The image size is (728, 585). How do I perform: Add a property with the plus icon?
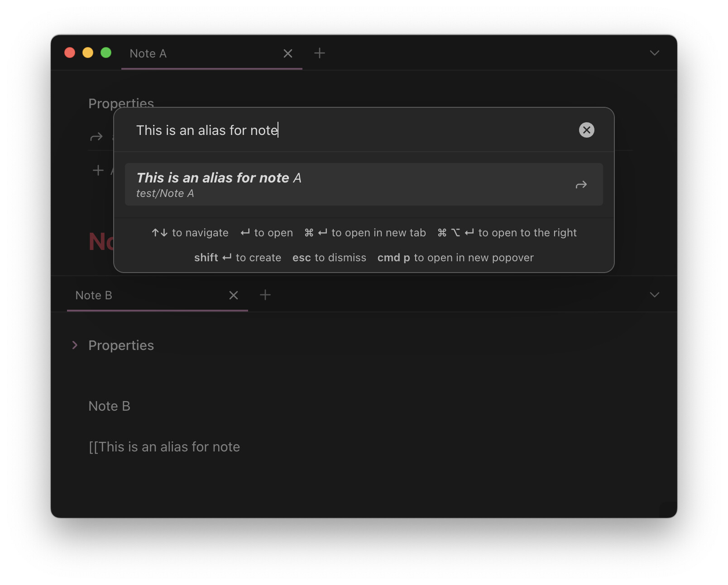pyautogui.click(x=98, y=170)
